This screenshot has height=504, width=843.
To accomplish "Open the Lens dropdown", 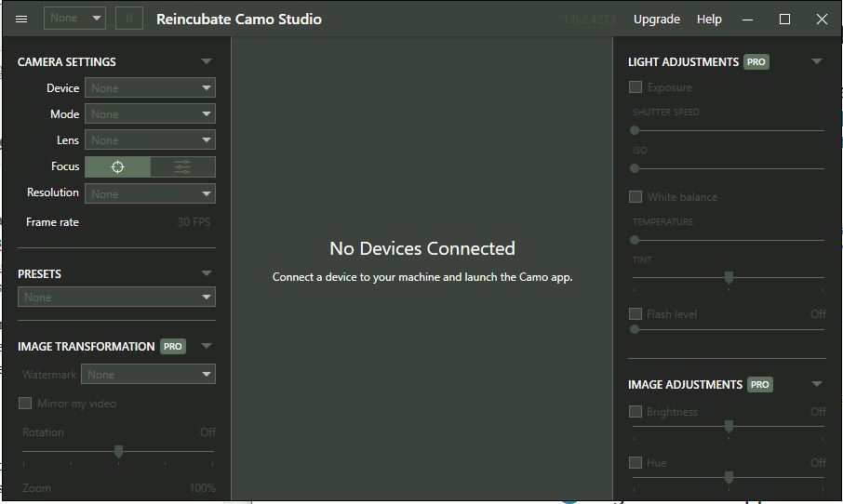I will point(150,140).
